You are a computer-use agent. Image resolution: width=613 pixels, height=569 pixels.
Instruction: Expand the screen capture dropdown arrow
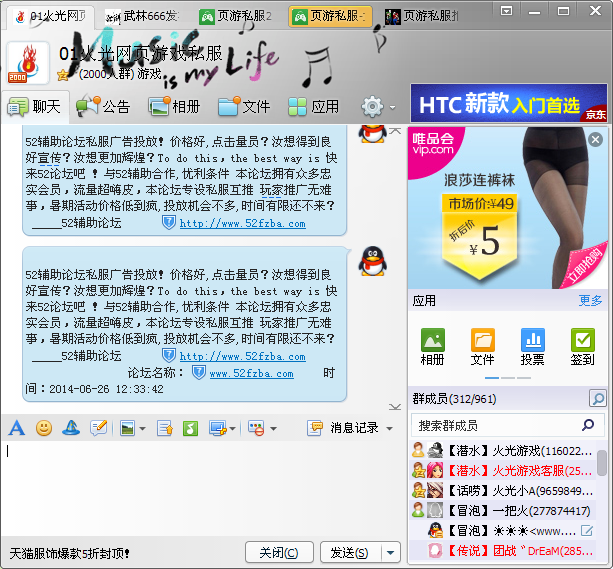[233, 429]
